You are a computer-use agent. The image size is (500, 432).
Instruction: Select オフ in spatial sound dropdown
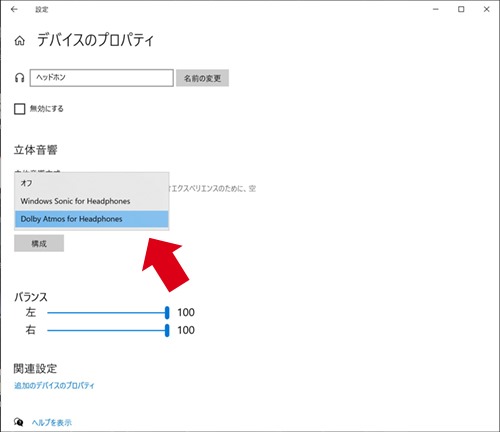[91, 183]
